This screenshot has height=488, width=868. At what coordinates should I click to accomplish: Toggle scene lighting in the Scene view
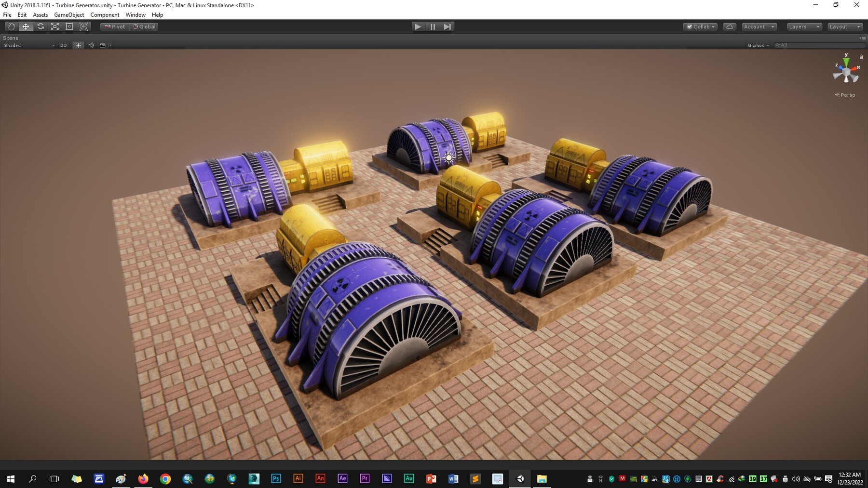click(x=78, y=45)
